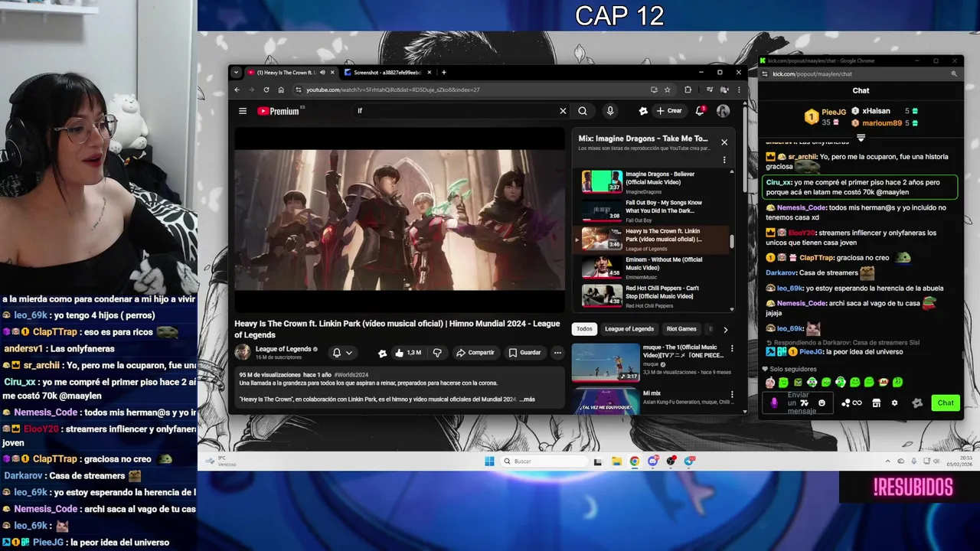This screenshot has width=980, height=551.
Task: Open options for Mi mix recommendation
Action: pos(731,395)
